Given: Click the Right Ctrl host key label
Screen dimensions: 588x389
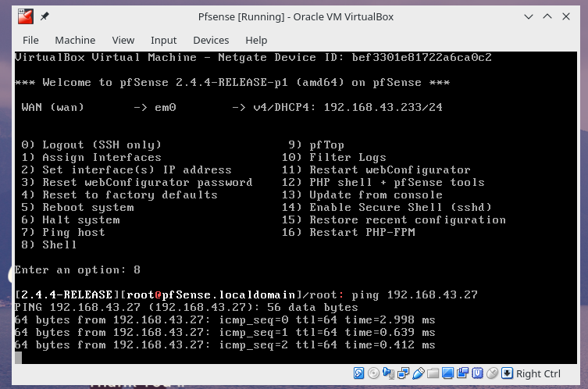Looking at the screenshot, I should coord(538,373).
